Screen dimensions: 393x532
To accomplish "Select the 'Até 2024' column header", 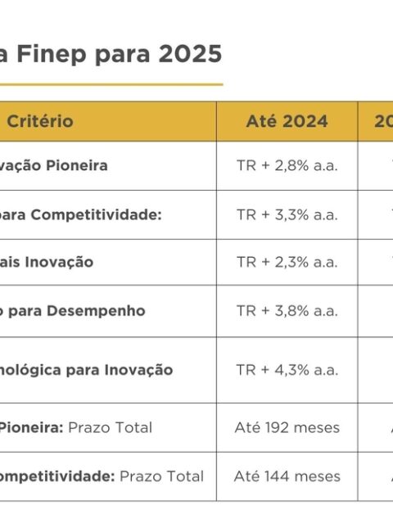I will click(x=287, y=121).
